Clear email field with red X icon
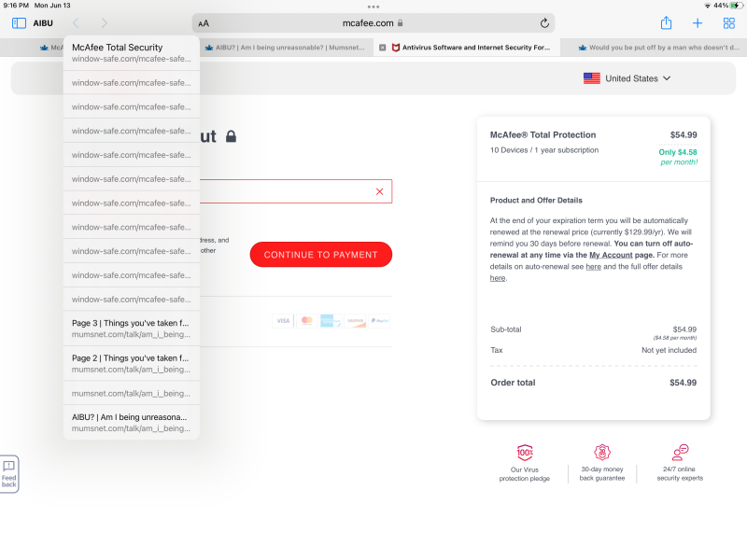 pyautogui.click(x=379, y=191)
